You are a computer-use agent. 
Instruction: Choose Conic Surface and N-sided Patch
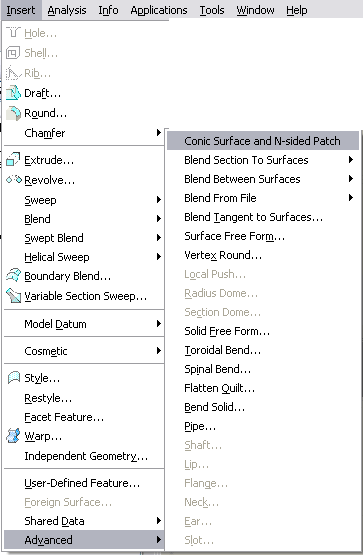(x=263, y=141)
